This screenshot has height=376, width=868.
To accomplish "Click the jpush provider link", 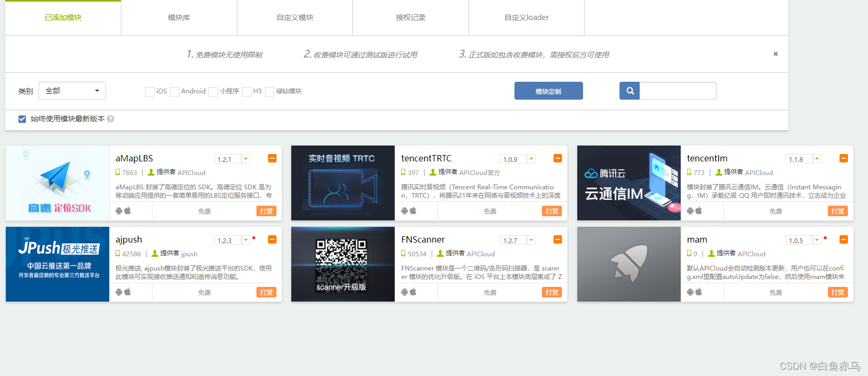I will pyautogui.click(x=189, y=254).
